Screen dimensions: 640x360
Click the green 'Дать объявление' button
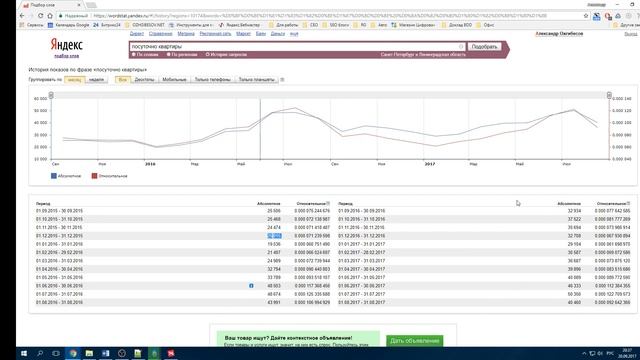[x=414, y=341]
